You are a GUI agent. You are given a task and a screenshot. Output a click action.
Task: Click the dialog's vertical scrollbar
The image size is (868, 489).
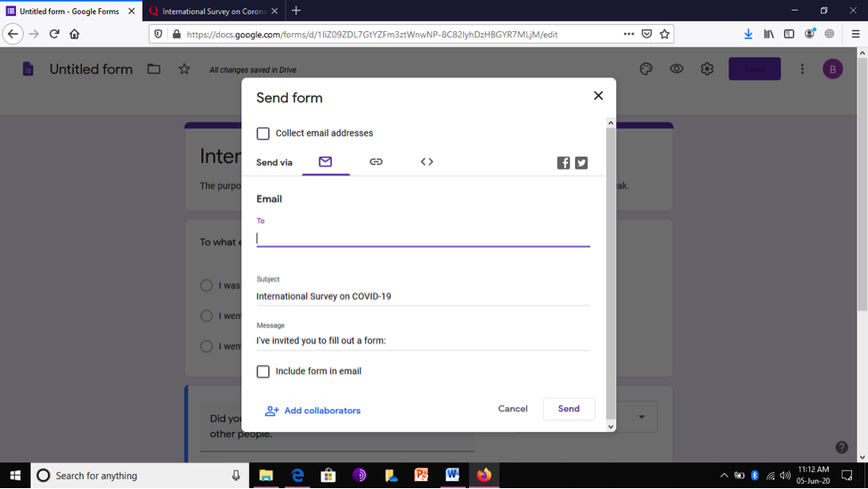(x=611, y=274)
